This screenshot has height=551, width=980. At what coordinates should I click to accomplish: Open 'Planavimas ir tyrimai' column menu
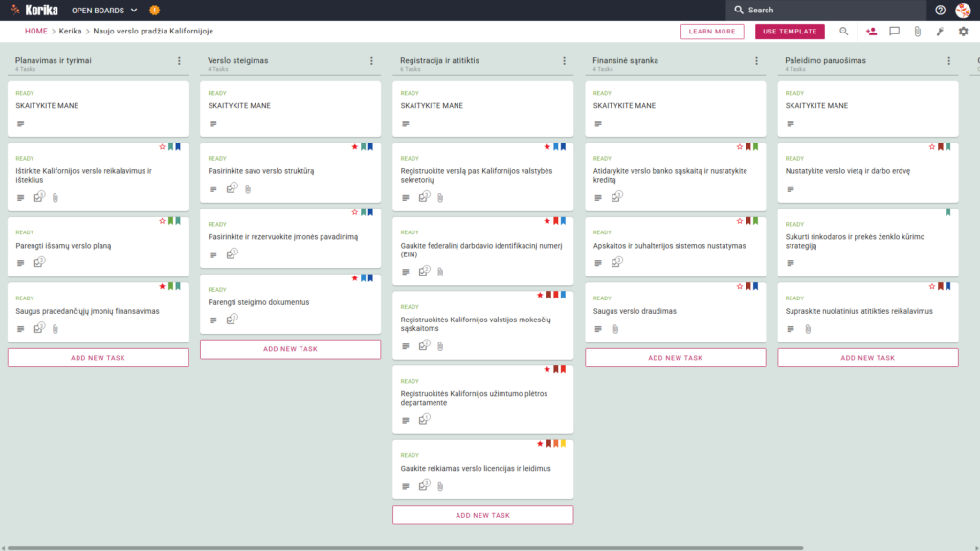pos(179,61)
